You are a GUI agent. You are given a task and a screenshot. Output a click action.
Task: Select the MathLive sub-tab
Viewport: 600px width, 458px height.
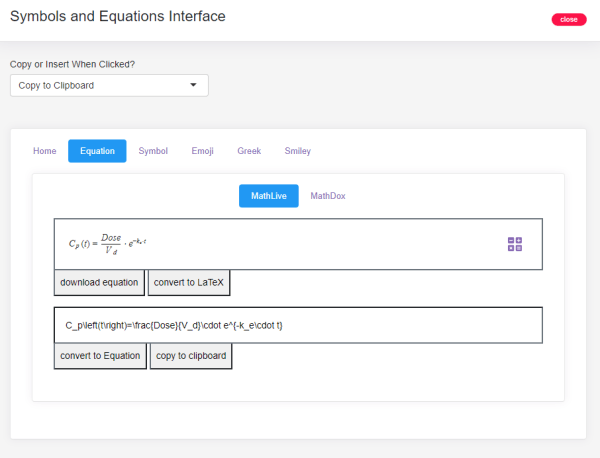pyautogui.click(x=268, y=196)
